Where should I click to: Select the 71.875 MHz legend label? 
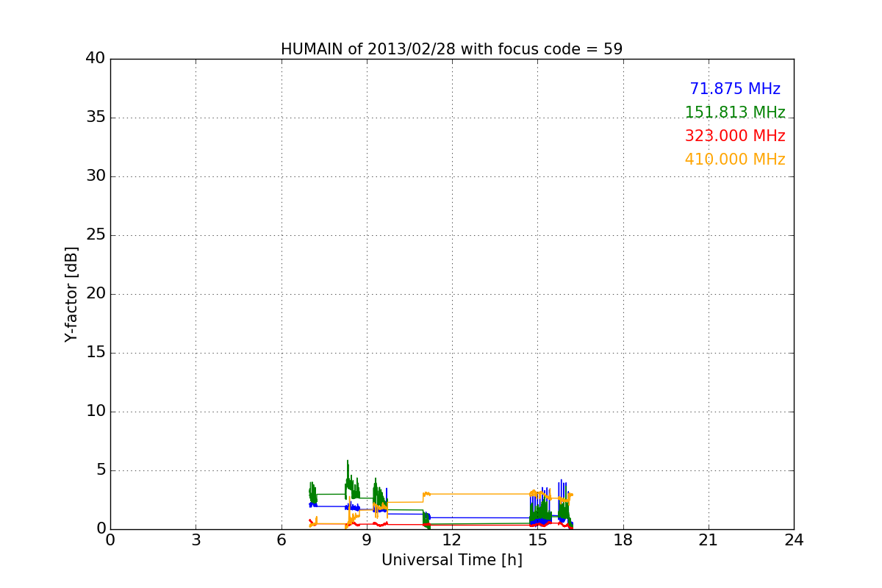[x=735, y=89]
